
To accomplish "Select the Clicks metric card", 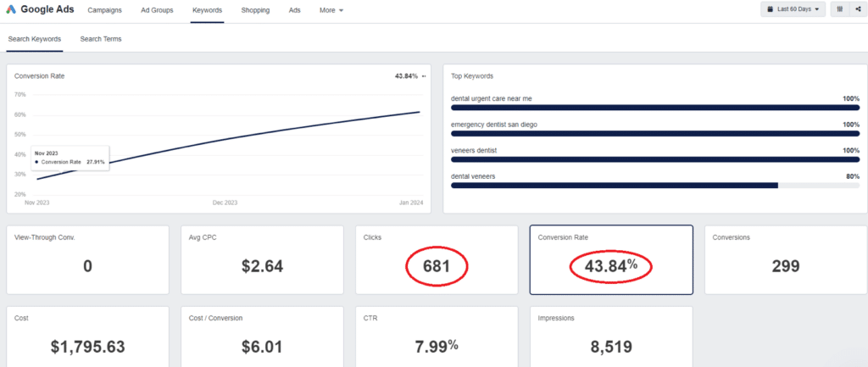I will pyautogui.click(x=436, y=259).
